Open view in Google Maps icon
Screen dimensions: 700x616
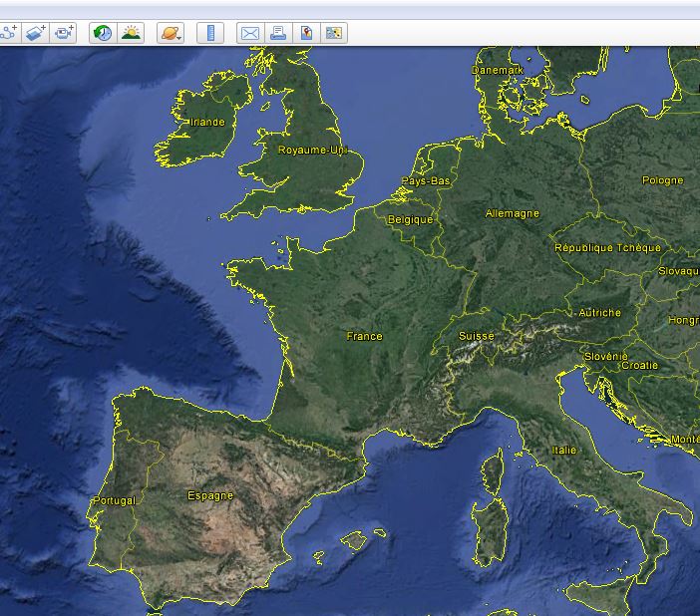306,33
